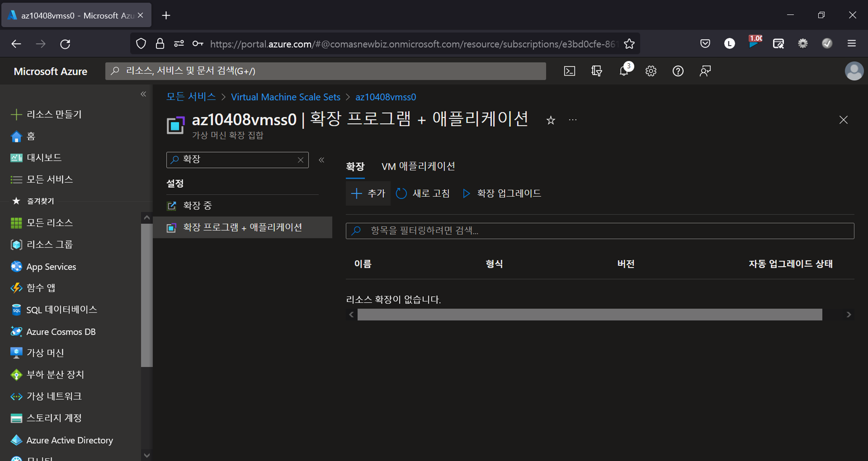Screen dimensions: 868x461
Task: Switch to the 확장 tab
Action: point(355,167)
